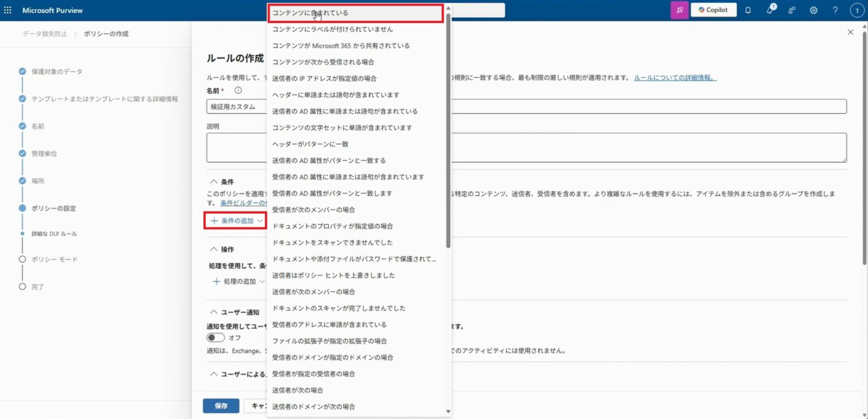The width and height of the screenshot is (868, 419).
Task: Click the Copilot button in the header
Action: (x=713, y=10)
